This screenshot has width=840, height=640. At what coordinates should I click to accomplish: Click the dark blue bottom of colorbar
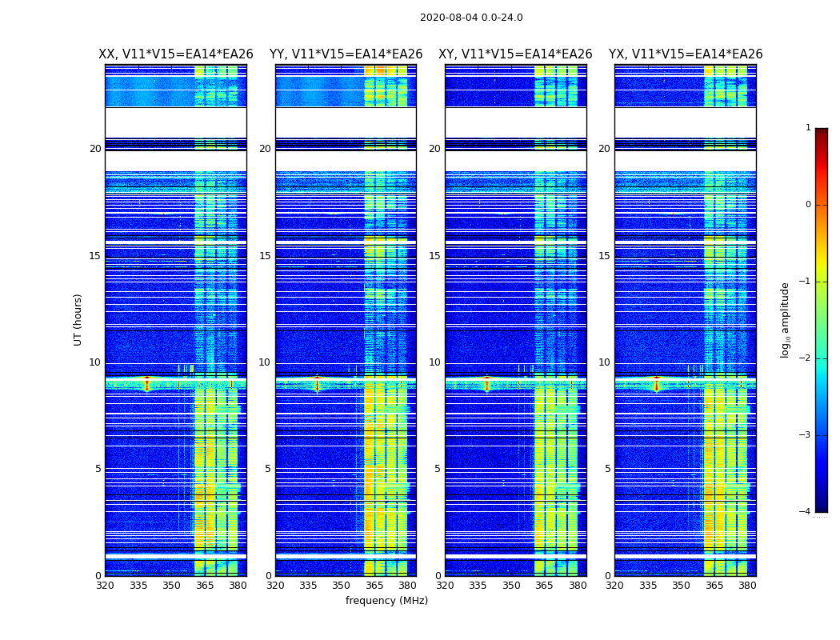click(x=822, y=503)
